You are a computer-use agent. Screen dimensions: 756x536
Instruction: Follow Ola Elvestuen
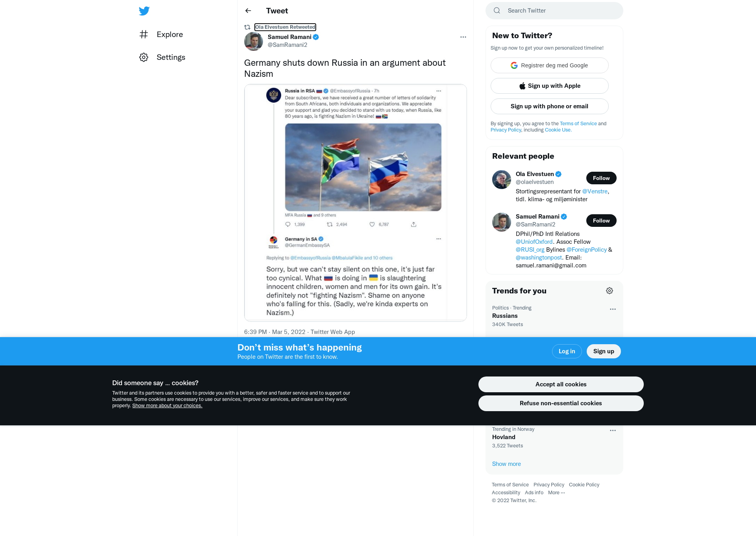(601, 178)
